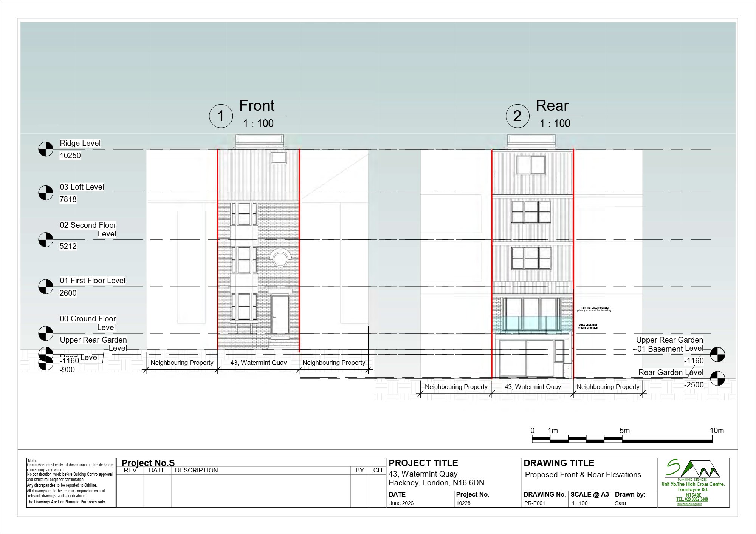
Task: Click the '5212' second floor value
Action: click(68, 246)
